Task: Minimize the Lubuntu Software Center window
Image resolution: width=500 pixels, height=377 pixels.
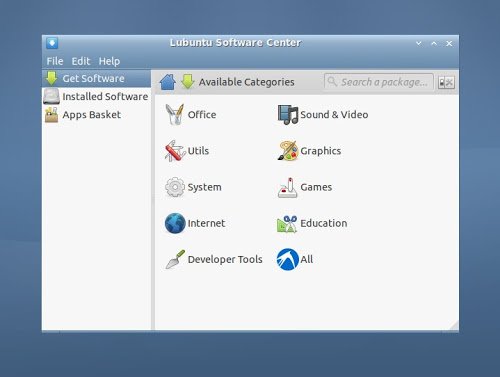Action: click(x=419, y=43)
